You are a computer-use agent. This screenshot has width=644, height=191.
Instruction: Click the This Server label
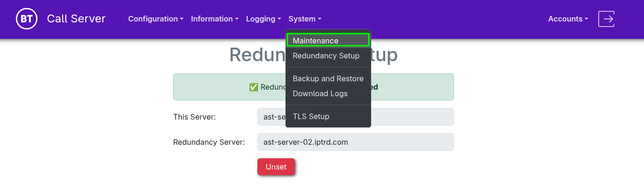pos(194,117)
